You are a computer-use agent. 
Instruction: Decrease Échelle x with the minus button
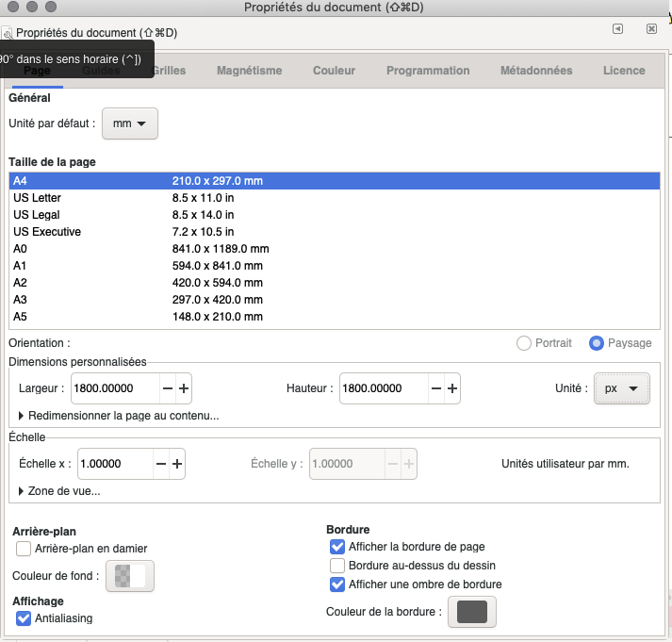pyautogui.click(x=161, y=464)
